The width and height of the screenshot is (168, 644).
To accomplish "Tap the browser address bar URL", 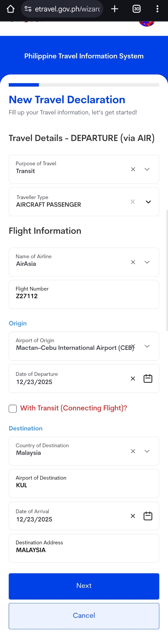I will [67, 9].
